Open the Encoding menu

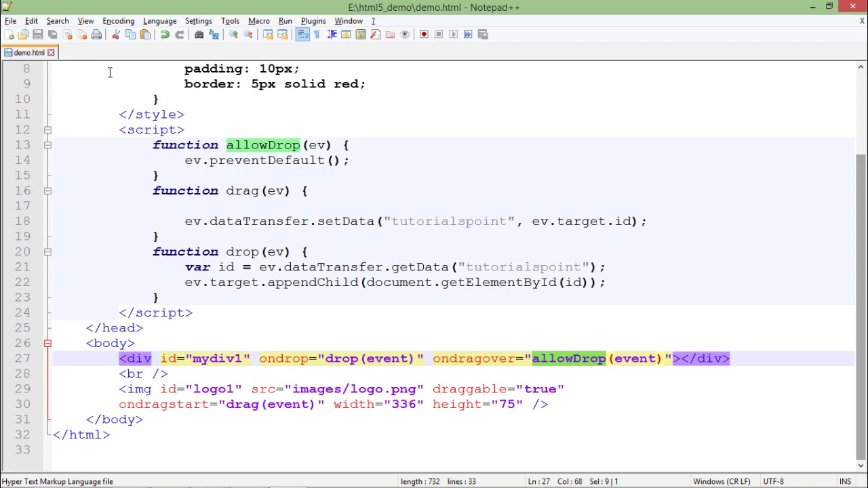point(118,21)
